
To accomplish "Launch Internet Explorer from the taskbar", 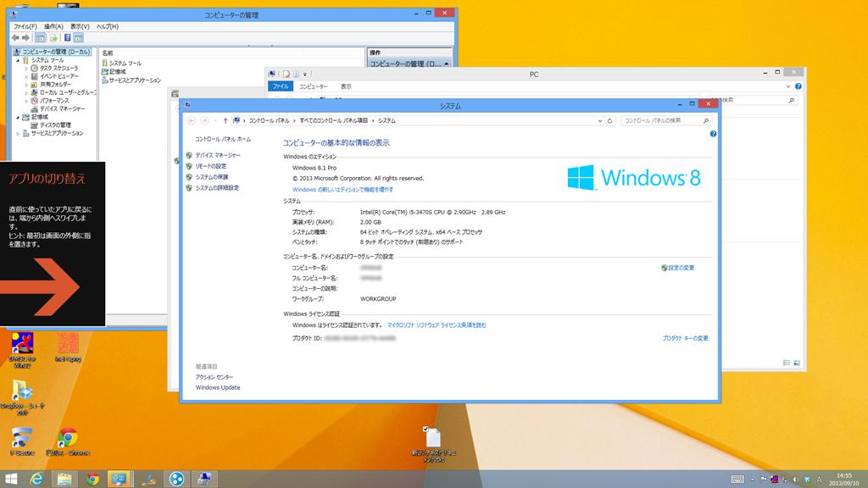I will (x=36, y=479).
